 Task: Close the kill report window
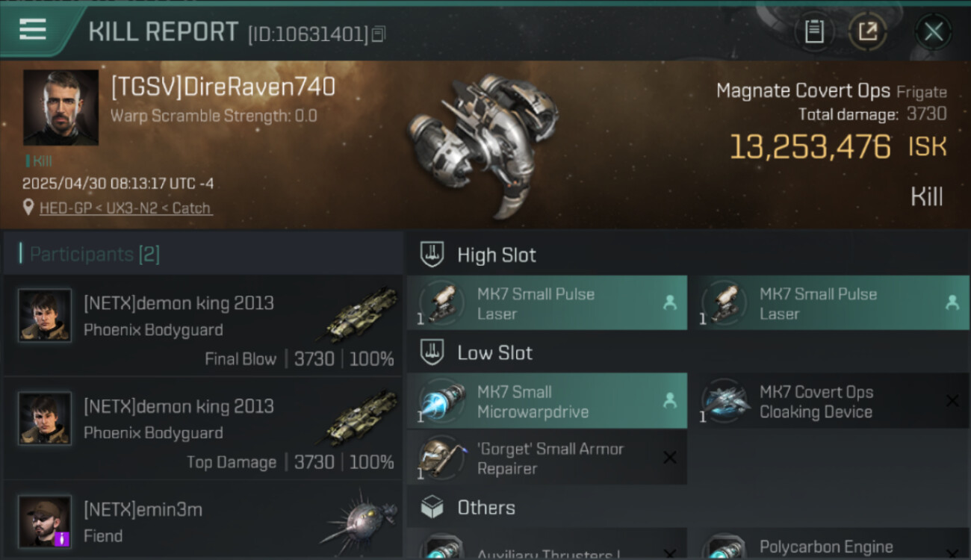(x=933, y=31)
